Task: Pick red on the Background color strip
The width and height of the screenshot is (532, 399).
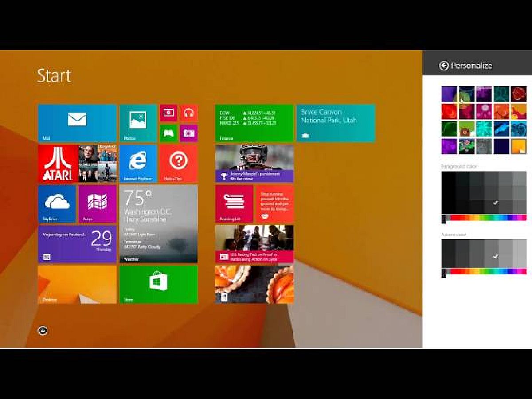Action: 457,218
